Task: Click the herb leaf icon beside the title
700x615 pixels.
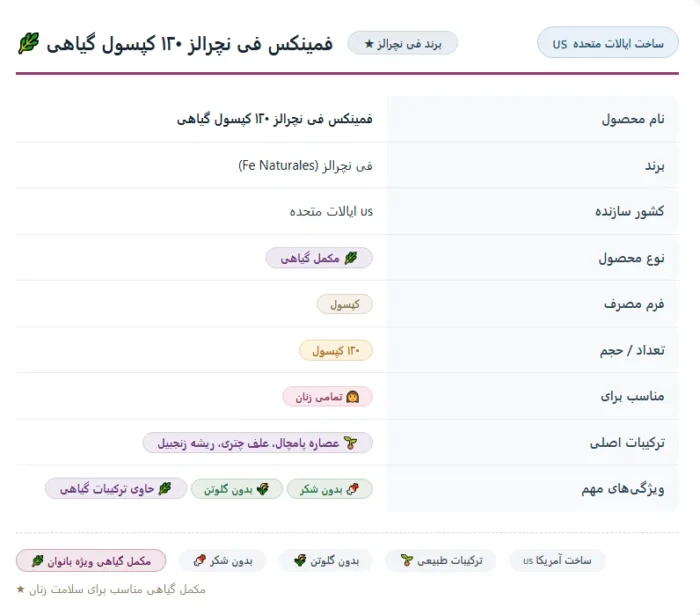Action: [29, 44]
